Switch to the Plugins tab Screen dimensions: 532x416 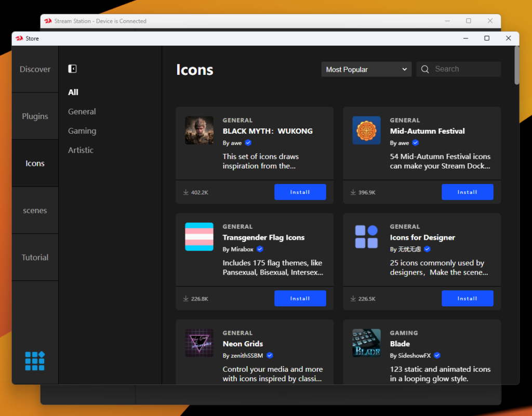coord(35,116)
